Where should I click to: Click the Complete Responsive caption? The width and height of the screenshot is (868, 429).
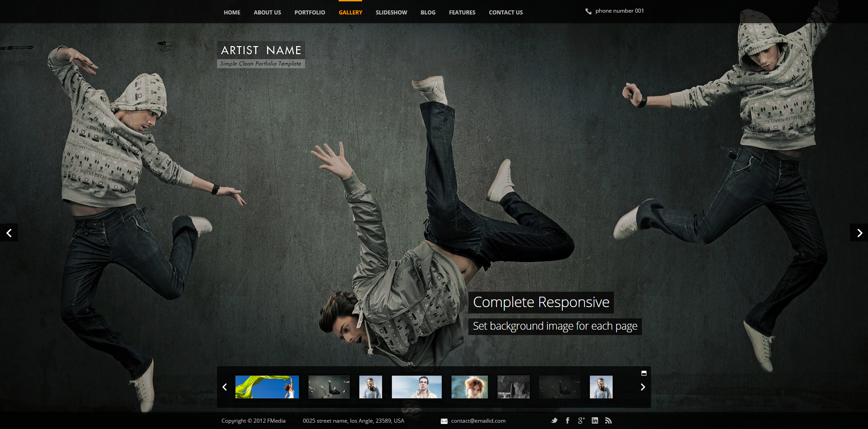pyautogui.click(x=541, y=302)
